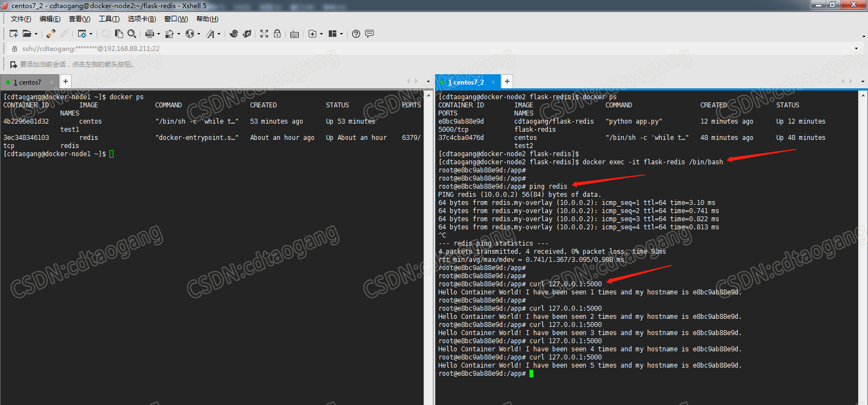Expand the Font dropdown arrow
868x405 pixels.
(219, 34)
